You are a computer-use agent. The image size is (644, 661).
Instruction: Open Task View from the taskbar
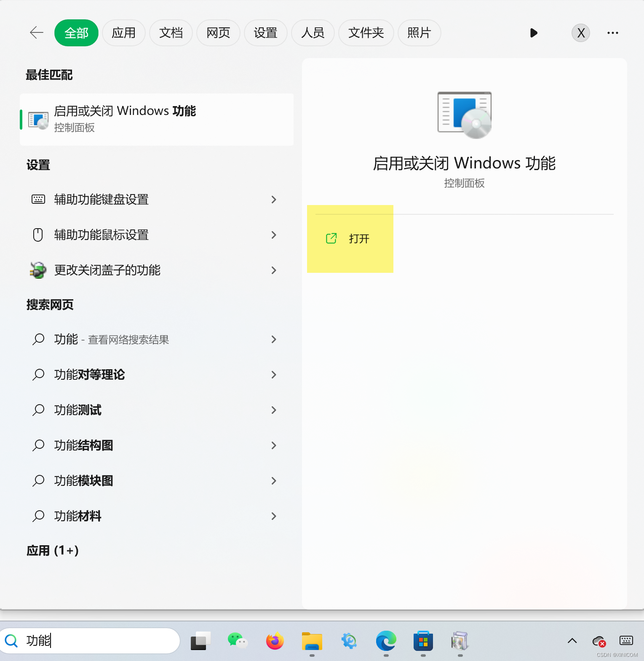[200, 641]
